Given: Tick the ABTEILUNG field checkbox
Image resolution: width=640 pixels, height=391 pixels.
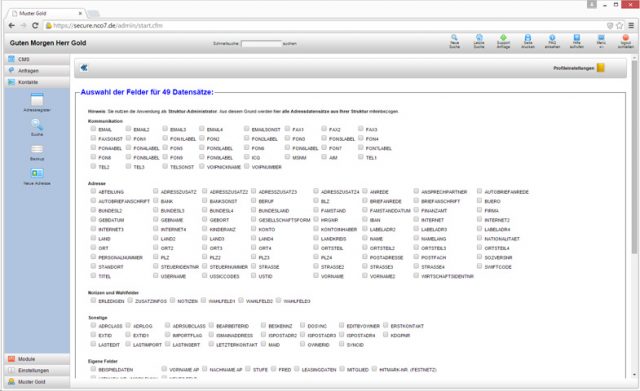Looking at the screenshot, I should [93, 191].
